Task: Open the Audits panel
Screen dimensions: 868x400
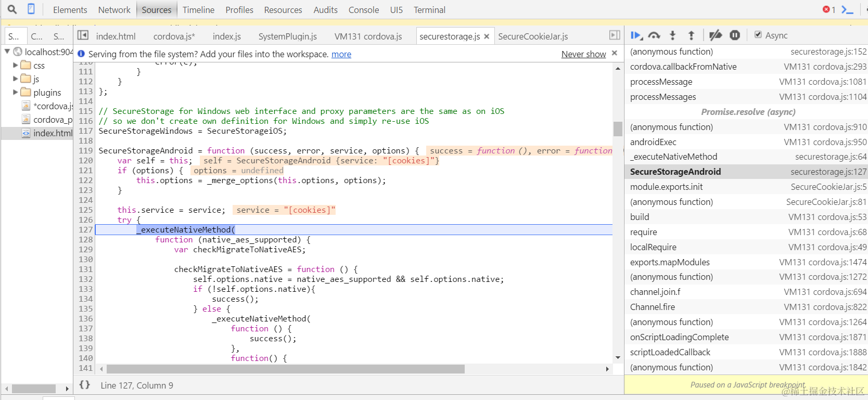Action: 326,10
